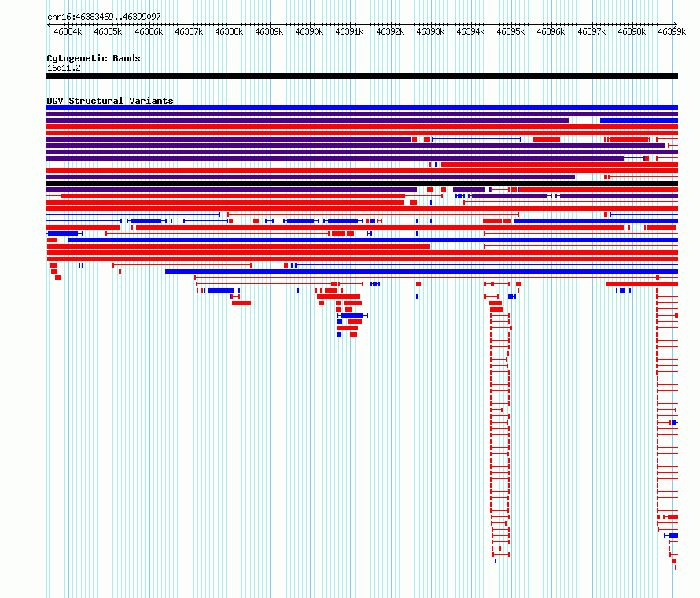Click the 46397k scale label

click(x=591, y=31)
